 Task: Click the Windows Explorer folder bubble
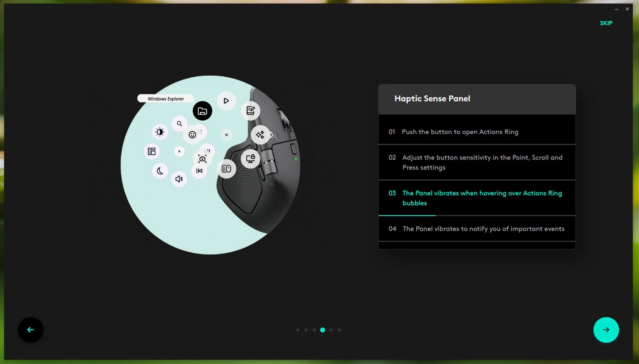(x=202, y=111)
